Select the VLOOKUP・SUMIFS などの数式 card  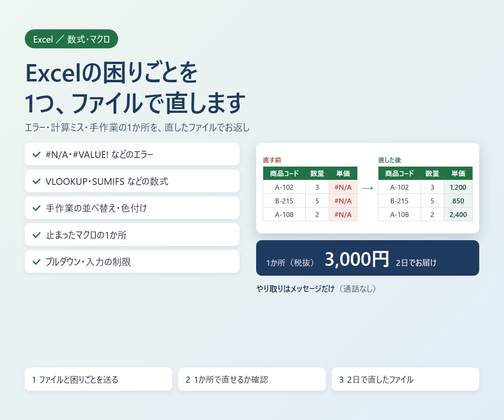click(132, 181)
